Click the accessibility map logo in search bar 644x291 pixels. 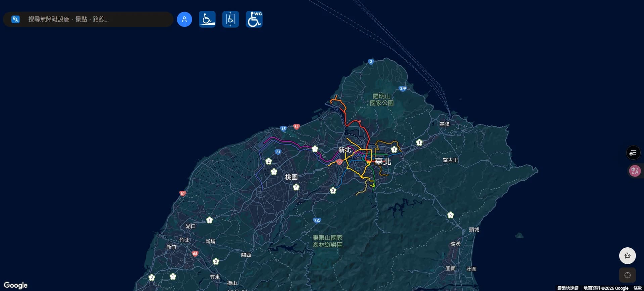click(x=15, y=19)
